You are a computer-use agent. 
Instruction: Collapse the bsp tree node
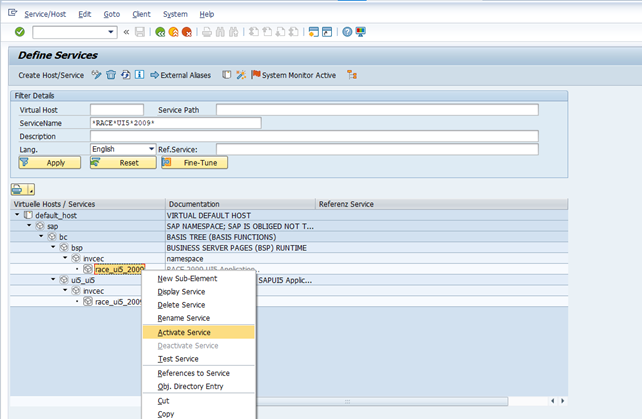53,247
